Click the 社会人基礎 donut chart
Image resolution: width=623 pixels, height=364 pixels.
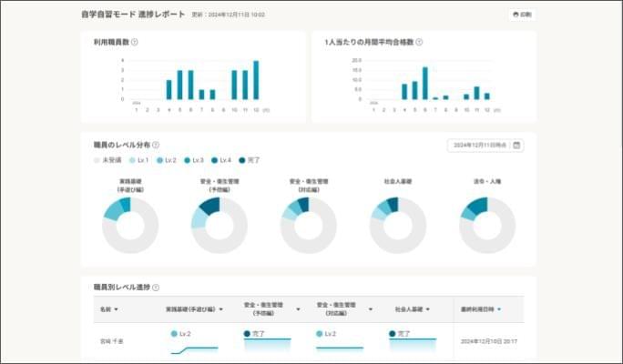coord(398,226)
